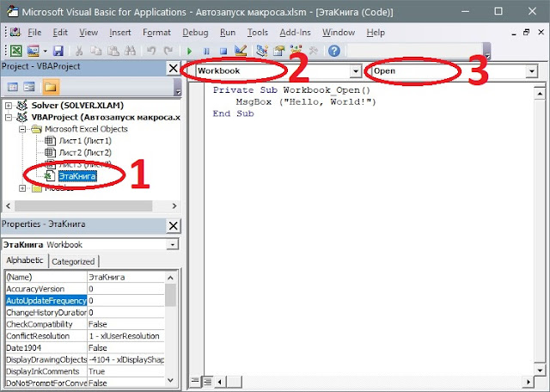Open the Add-Ins menu
Screen dimensions: 550x392
pyautogui.click(x=295, y=33)
